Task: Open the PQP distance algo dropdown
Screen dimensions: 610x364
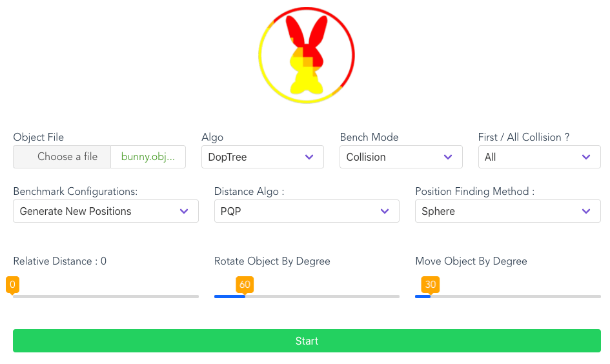Action: coord(307,211)
